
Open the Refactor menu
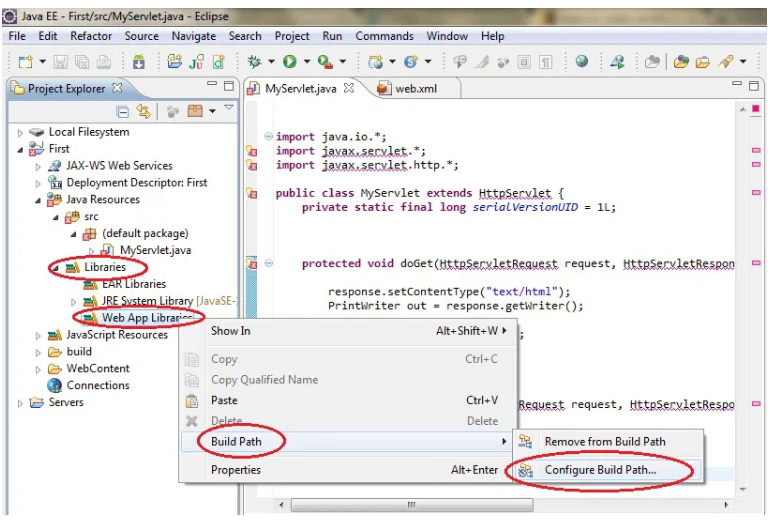pyautogui.click(x=90, y=36)
